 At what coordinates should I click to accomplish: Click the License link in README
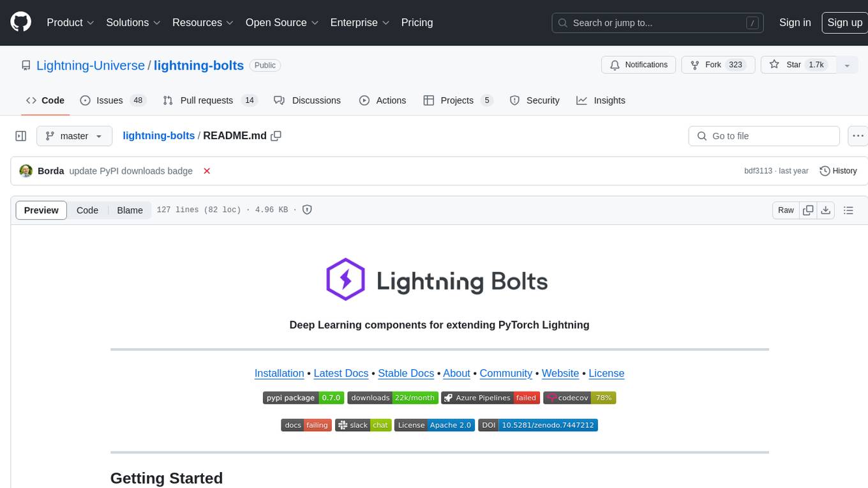click(606, 374)
